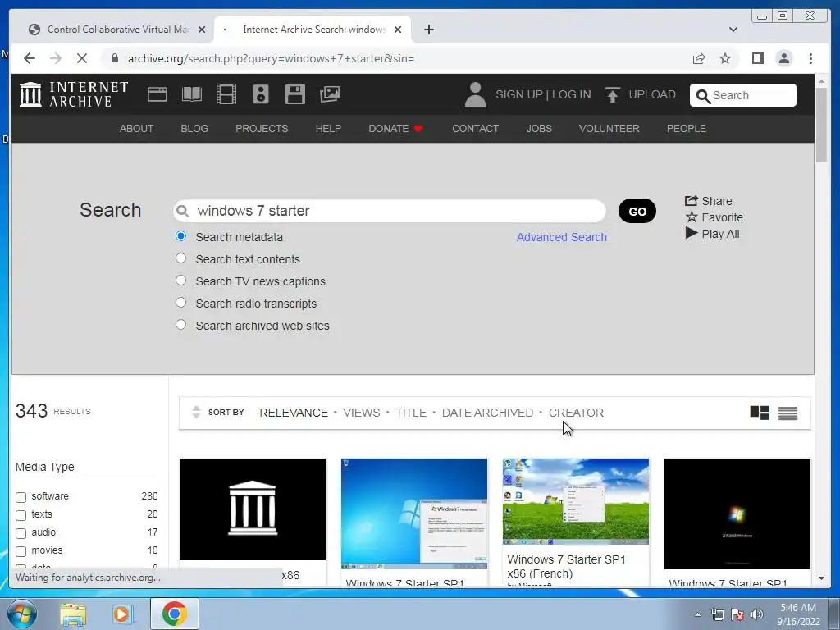840x630 pixels.
Task: Switch to list view
Action: 787,413
